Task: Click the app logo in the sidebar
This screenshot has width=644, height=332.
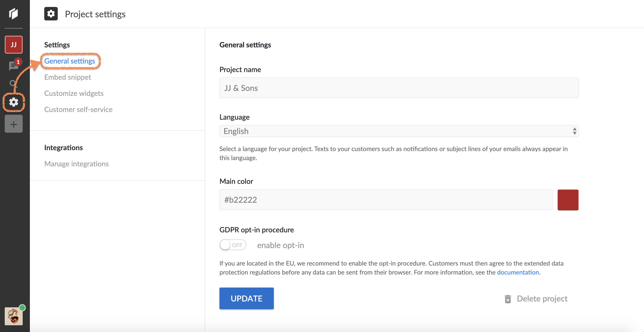Action: pyautogui.click(x=13, y=13)
